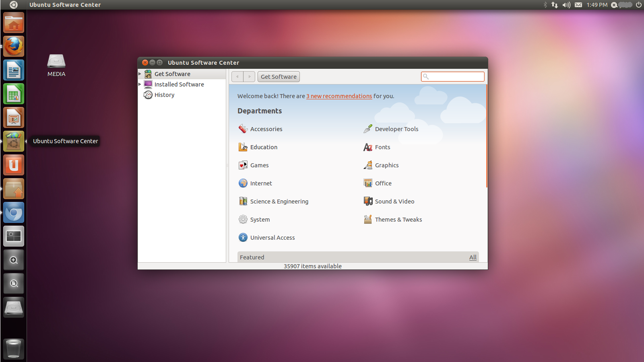Viewport: 644px width, 362px height.
Task: Expand the Installed Software tree row
Action: pos(140,84)
